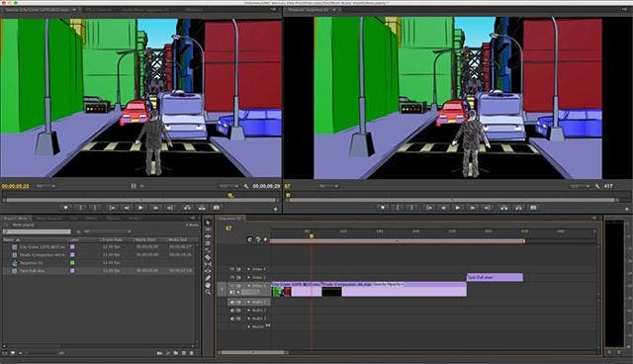Go to Out point in the Program monitor
This screenshot has height=364, width=633.
coord(488,208)
